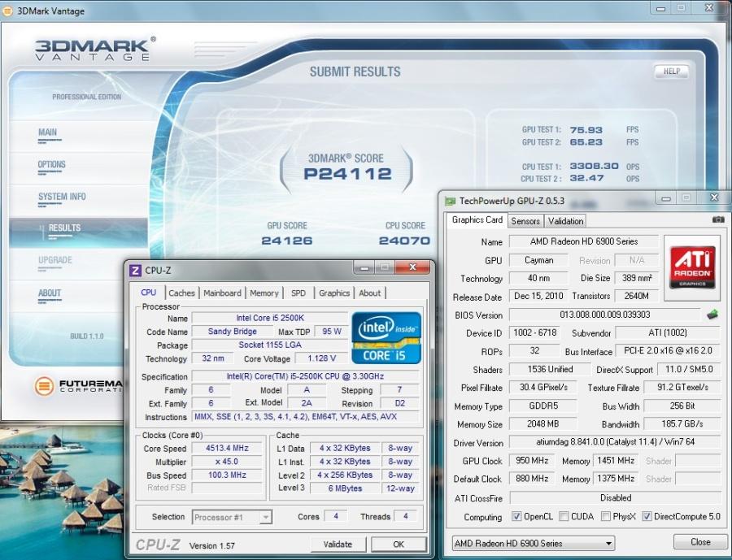Click the Futuremark Corporation orange logo
732x560 pixels.
(x=45, y=386)
